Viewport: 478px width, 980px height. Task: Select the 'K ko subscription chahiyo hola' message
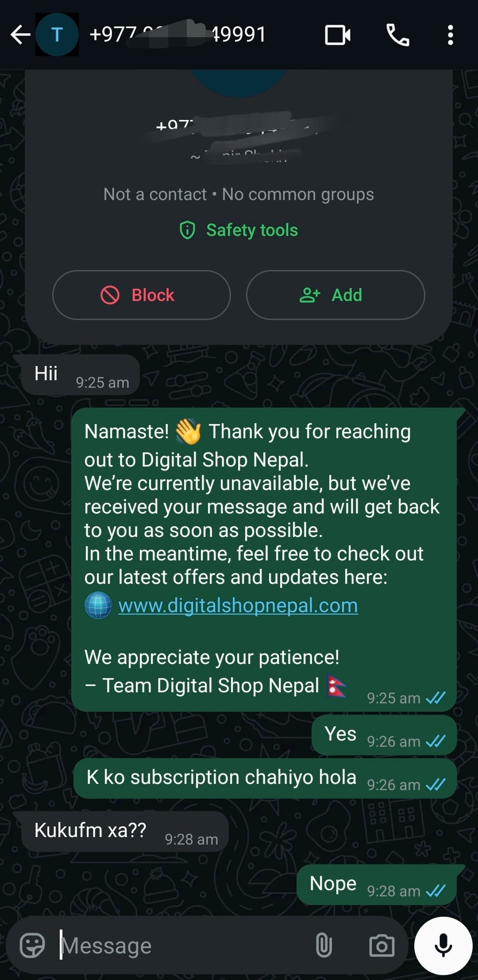click(x=265, y=778)
